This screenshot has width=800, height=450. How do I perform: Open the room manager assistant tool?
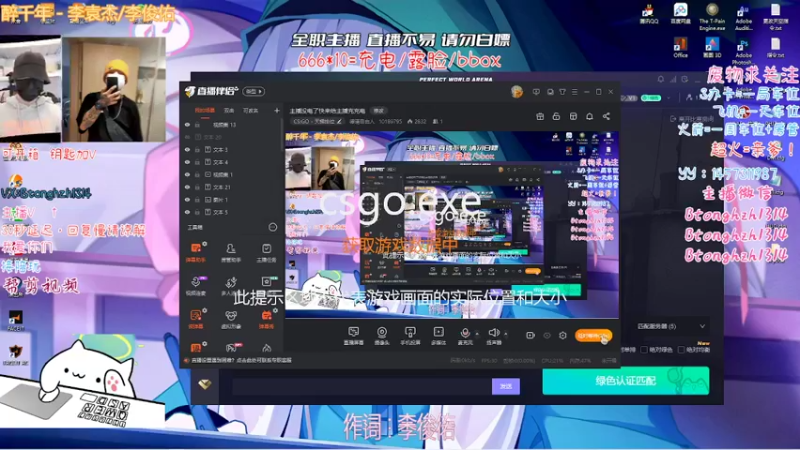[x=231, y=252]
